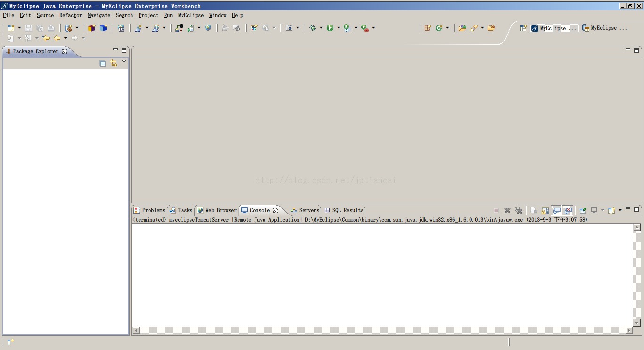
Task: Open the Open Console dropdown arrow
Action: 620,210
